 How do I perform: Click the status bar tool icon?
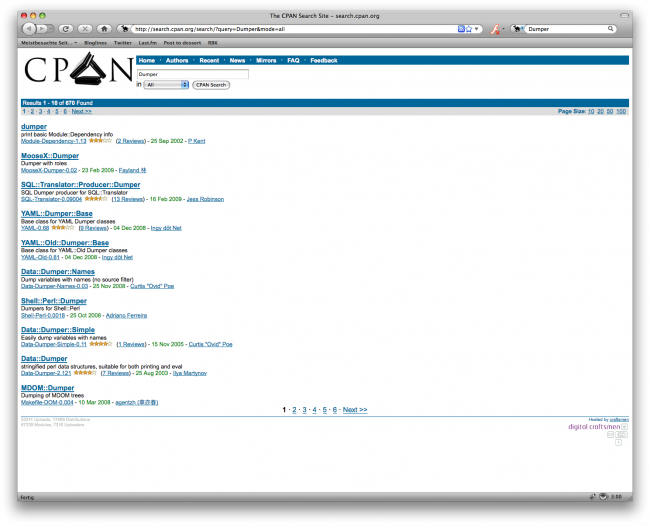[593, 496]
